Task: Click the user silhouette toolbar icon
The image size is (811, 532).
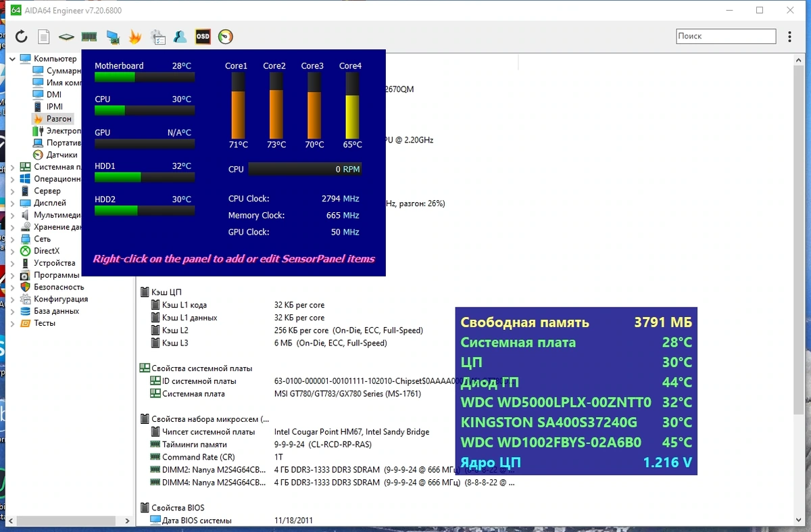Action: (x=180, y=37)
